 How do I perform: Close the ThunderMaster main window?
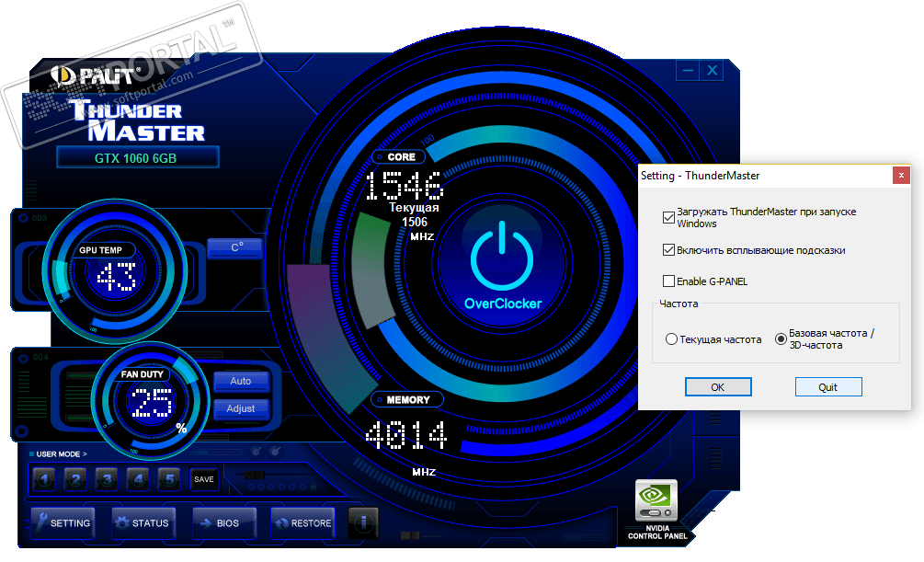coord(712,71)
